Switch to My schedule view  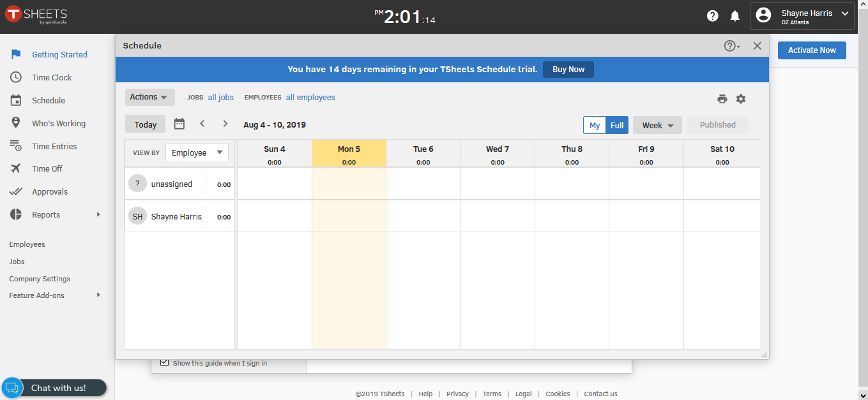(595, 125)
